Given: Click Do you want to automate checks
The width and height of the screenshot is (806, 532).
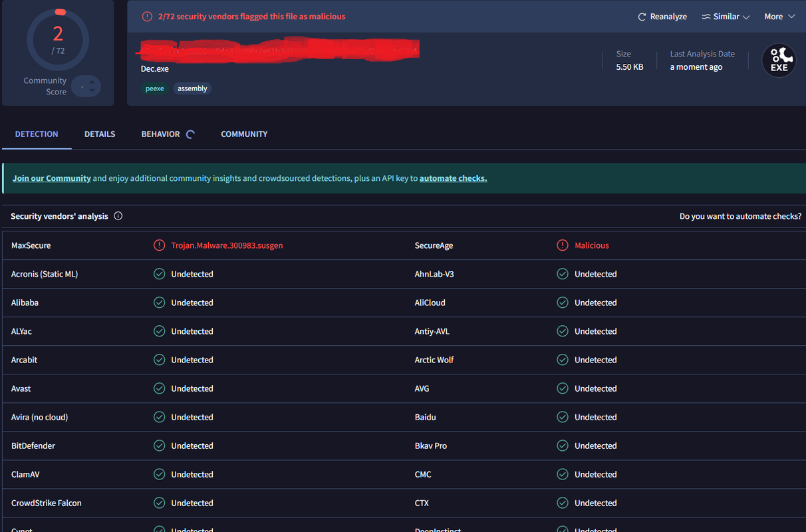Looking at the screenshot, I should point(740,216).
